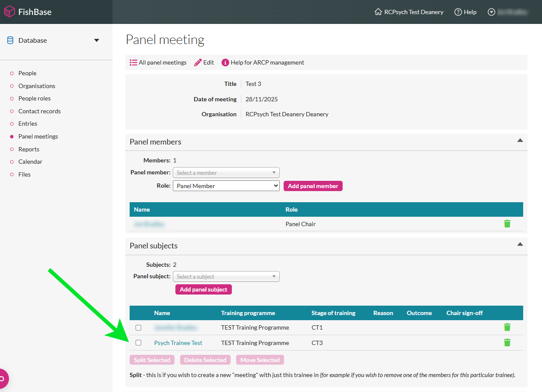Open the Select a member dropdown
Viewport: 542px width, 392px height.
point(226,173)
